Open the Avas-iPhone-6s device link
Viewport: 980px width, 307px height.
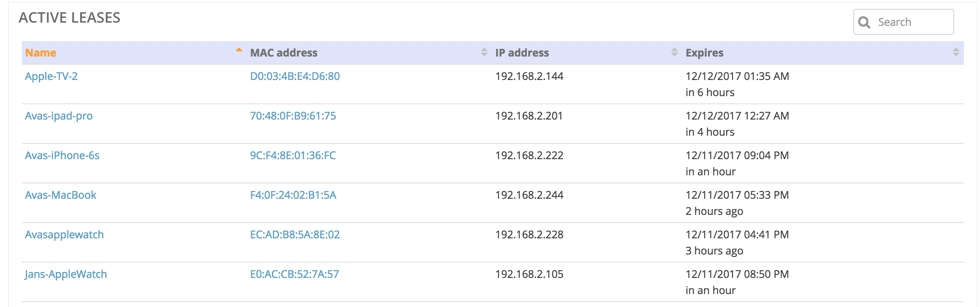tap(62, 156)
